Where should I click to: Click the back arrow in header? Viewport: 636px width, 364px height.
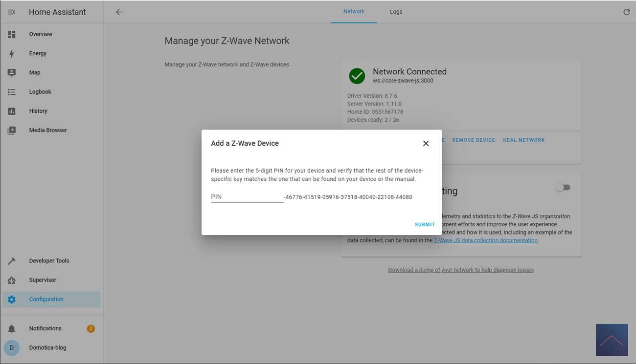click(x=119, y=12)
